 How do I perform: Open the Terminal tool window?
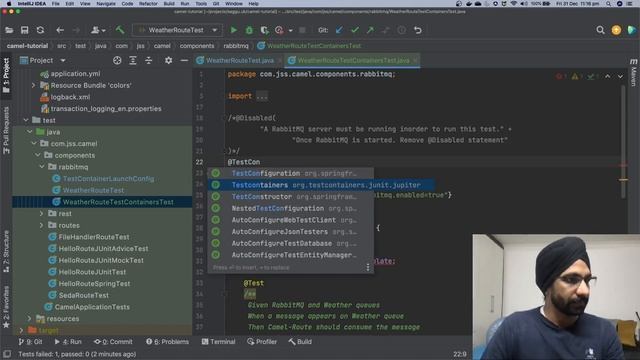218,342
